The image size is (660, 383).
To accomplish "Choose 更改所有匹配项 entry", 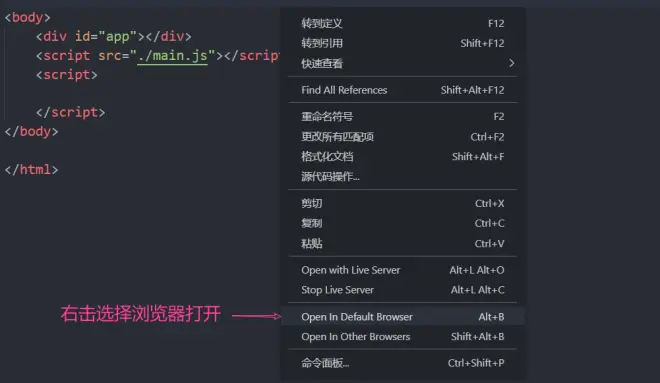I will point(402,137).
